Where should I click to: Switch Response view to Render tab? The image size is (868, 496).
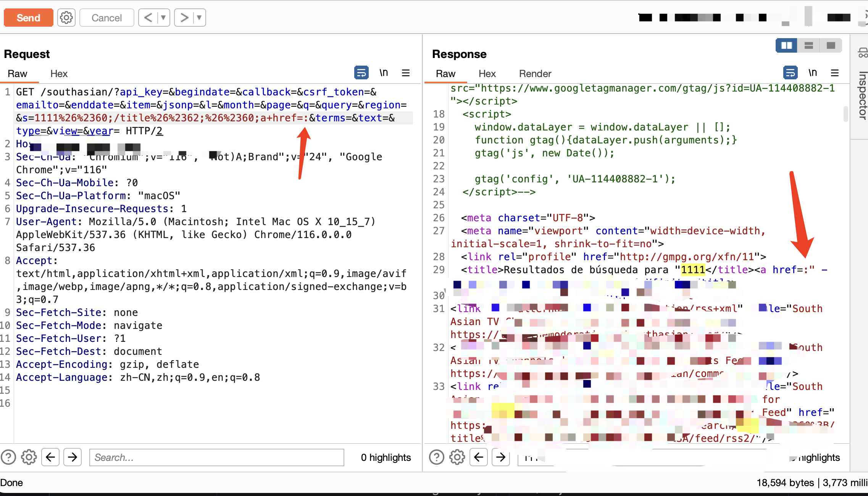tap(535, 74)
